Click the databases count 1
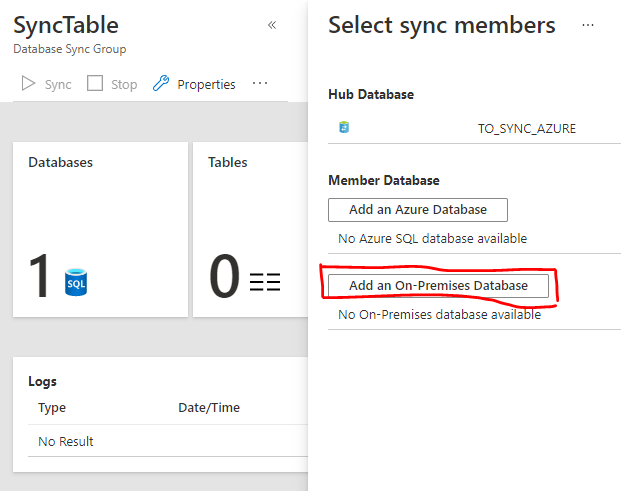The image size is (621, 491). [x=39, y=276]
